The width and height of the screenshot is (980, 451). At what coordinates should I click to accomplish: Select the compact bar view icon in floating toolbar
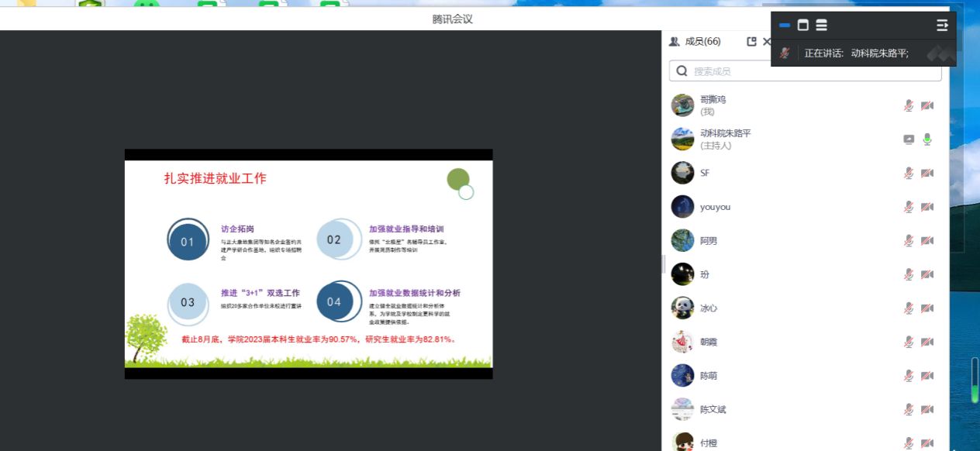(x=785, y=26)
